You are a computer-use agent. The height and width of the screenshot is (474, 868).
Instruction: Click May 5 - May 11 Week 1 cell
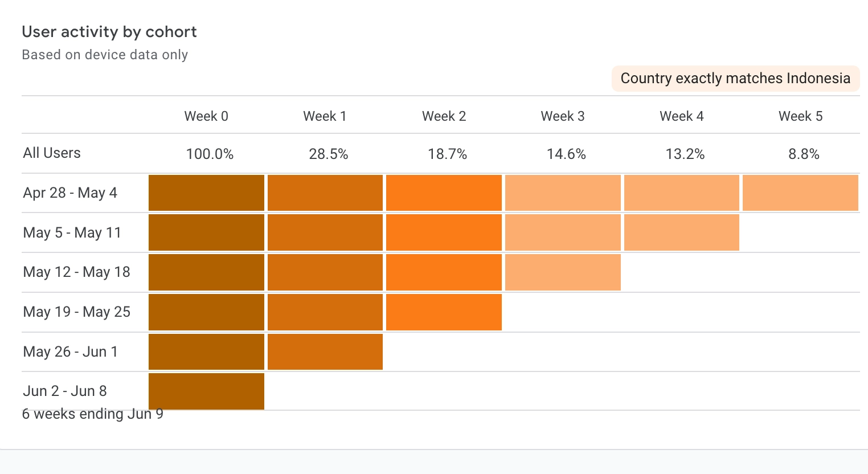pos(325,232)
